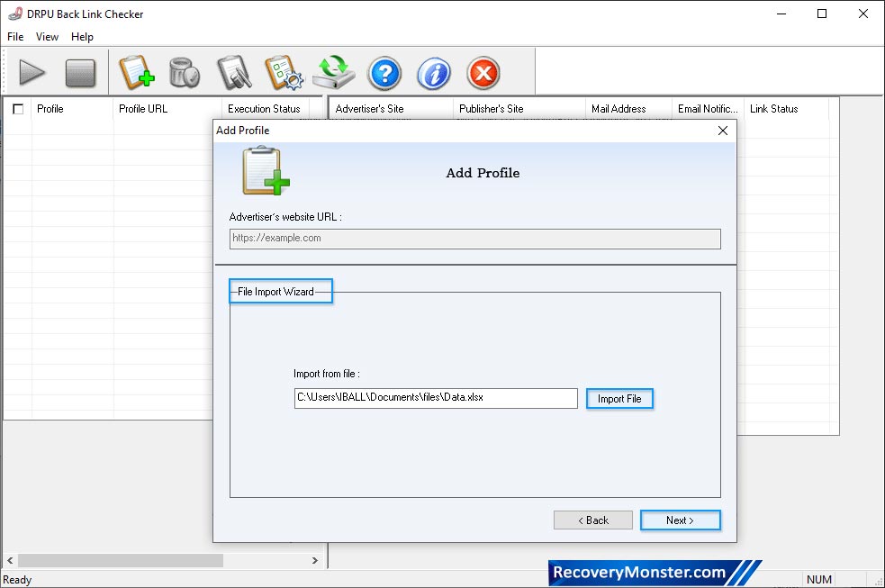Screen dimensions: 885x588
Task: Click the Advertiser's website URL input field
Action: tap(474, 239)
